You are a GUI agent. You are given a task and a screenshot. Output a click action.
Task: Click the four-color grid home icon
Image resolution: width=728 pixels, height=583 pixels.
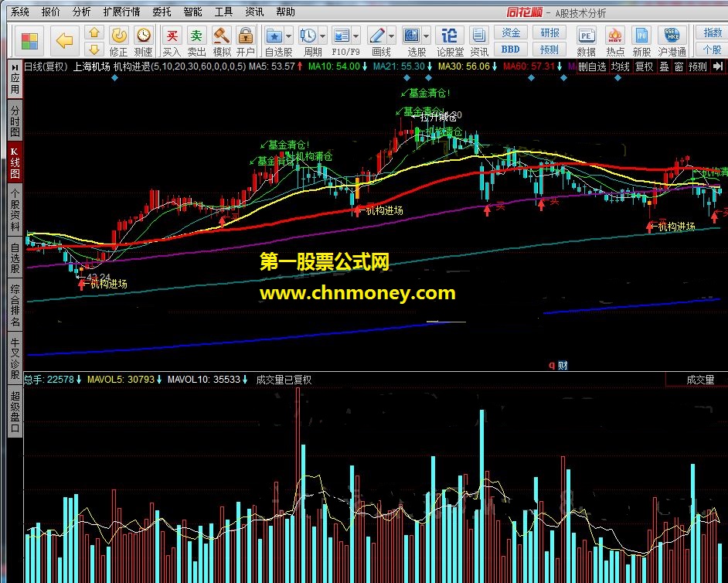(29, 41)
